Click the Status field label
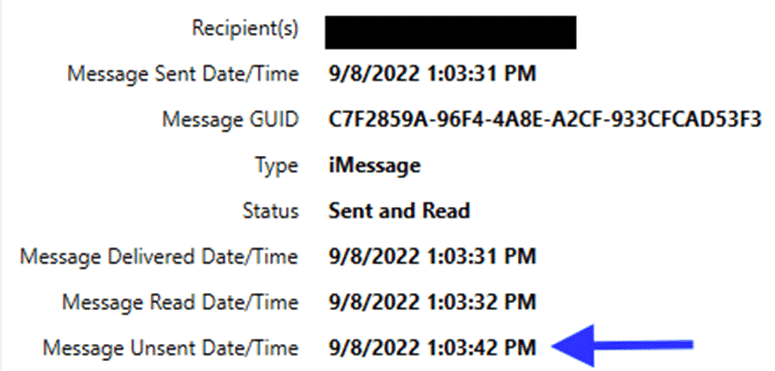This screenshot has height=371, width=775. click(x=271, y=211)
